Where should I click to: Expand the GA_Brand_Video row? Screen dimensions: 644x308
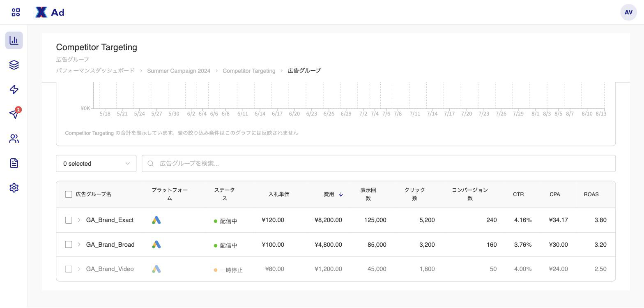pyautogui.click(x=79, y=269)
